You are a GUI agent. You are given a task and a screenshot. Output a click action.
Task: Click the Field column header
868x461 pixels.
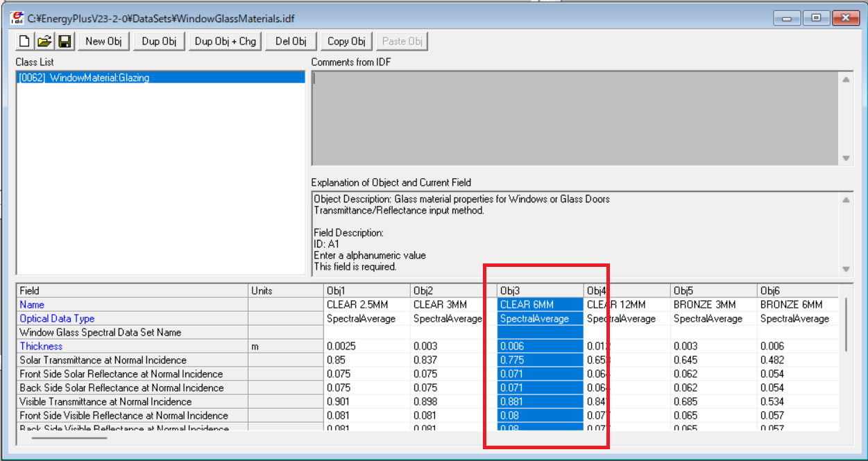click(x=133, y=290)
